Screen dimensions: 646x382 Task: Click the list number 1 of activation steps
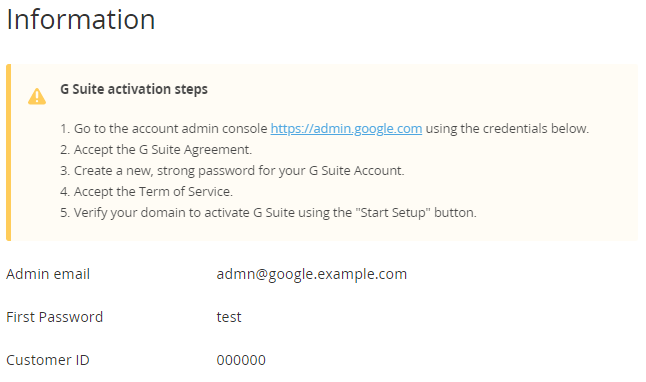(x=65, y=129)
